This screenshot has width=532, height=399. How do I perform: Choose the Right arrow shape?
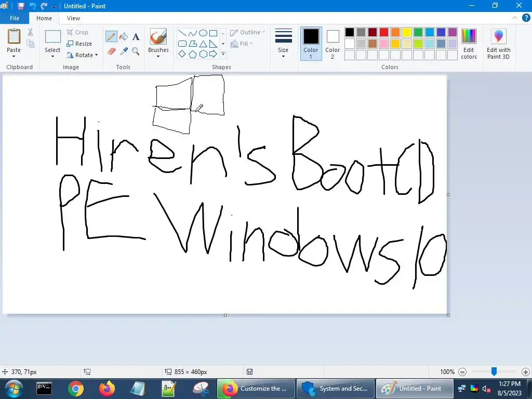pos(213,54)
